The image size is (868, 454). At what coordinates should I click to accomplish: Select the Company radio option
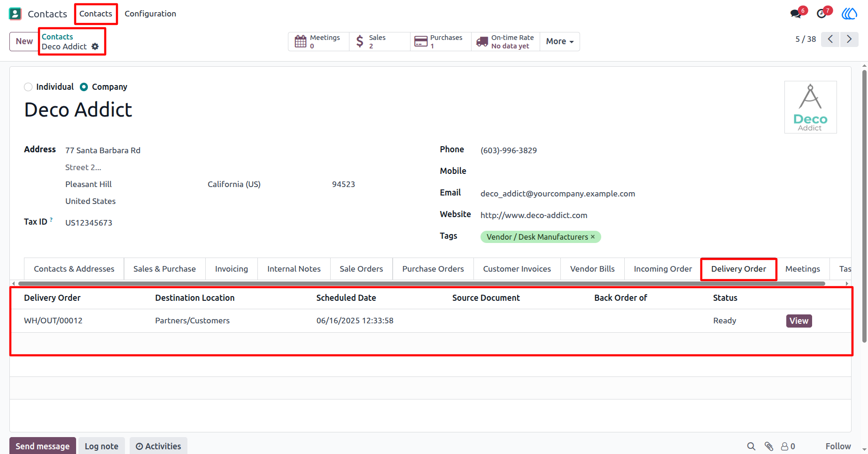click(x=84, y=87)
